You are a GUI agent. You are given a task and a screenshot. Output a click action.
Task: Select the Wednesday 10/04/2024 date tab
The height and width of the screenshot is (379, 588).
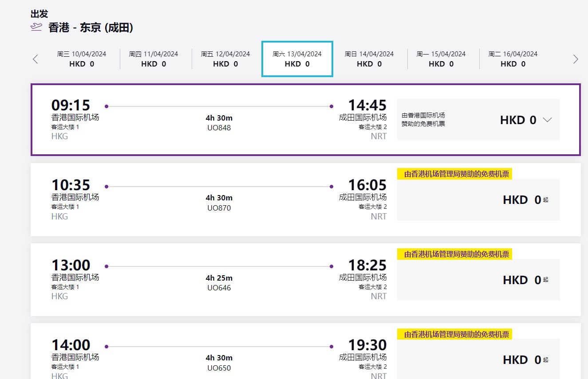tap(82, 59)
